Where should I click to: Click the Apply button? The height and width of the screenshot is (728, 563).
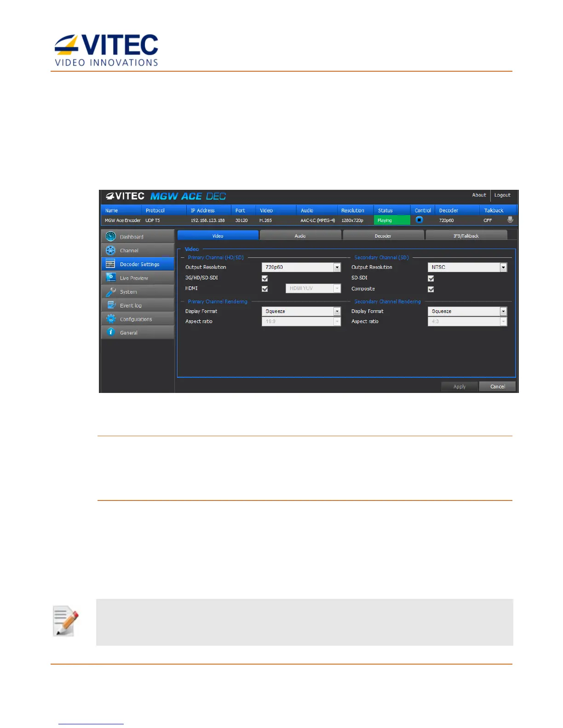[x=460, y=386]
